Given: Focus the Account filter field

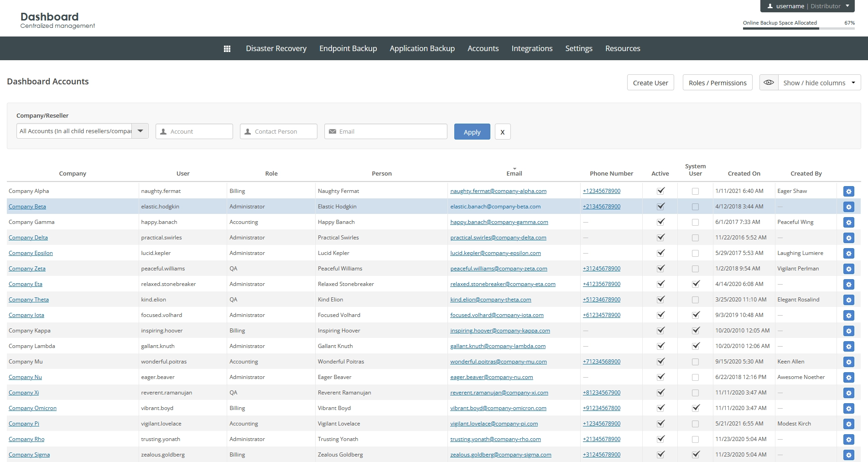Looking at the screenshot, I should [194, 131].
